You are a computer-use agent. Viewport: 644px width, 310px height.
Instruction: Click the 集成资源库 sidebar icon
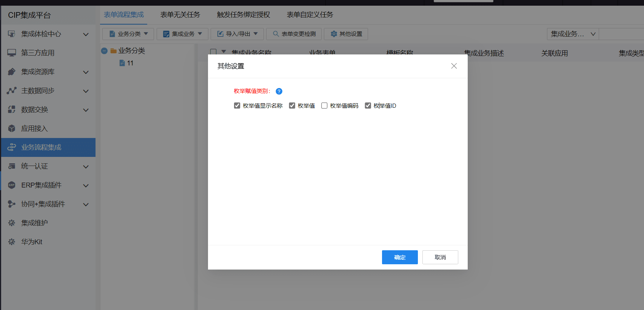click(12, 72)
